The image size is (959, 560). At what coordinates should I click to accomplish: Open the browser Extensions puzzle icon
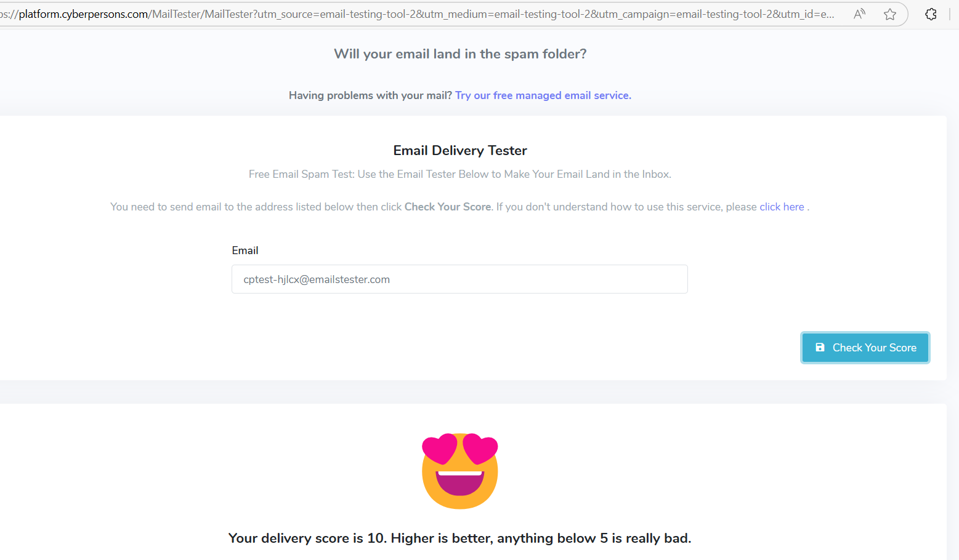[931, 14]
